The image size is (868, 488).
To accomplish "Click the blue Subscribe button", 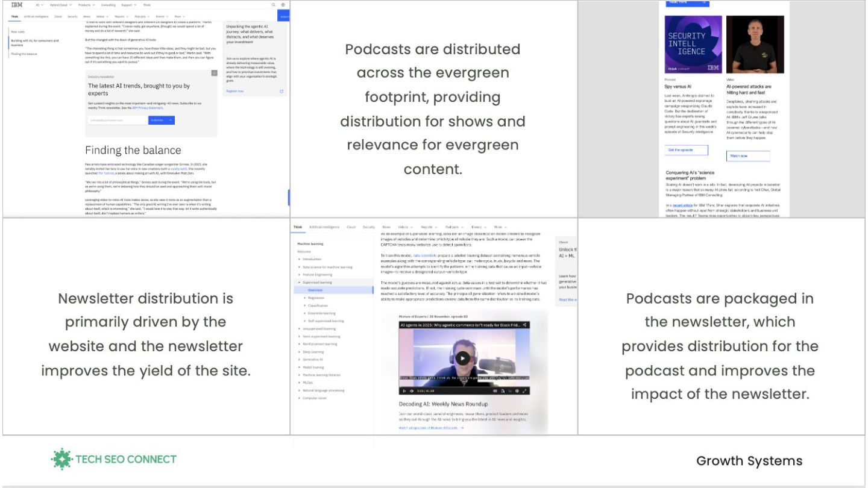I will click(x=161, y=120).
